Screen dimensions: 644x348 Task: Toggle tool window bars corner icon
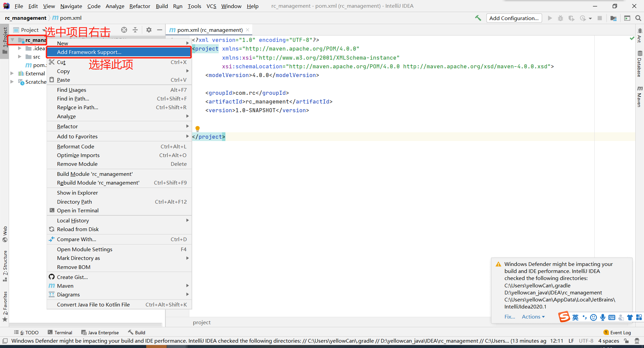coord(5,341)
